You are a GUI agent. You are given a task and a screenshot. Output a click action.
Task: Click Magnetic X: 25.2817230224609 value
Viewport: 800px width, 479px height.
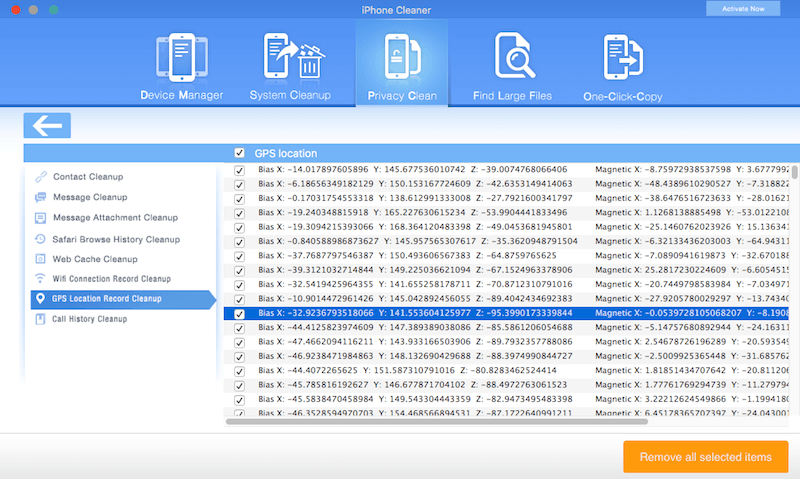pyautogui.click(x=660, y=270)
